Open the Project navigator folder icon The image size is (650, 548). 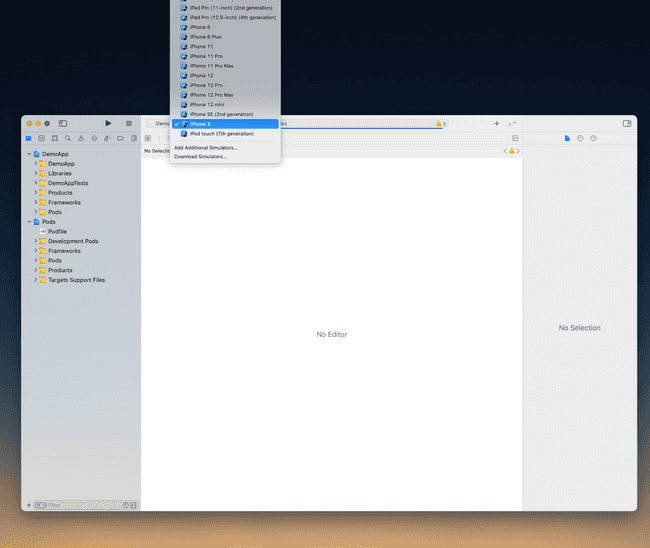click(28, 138)
